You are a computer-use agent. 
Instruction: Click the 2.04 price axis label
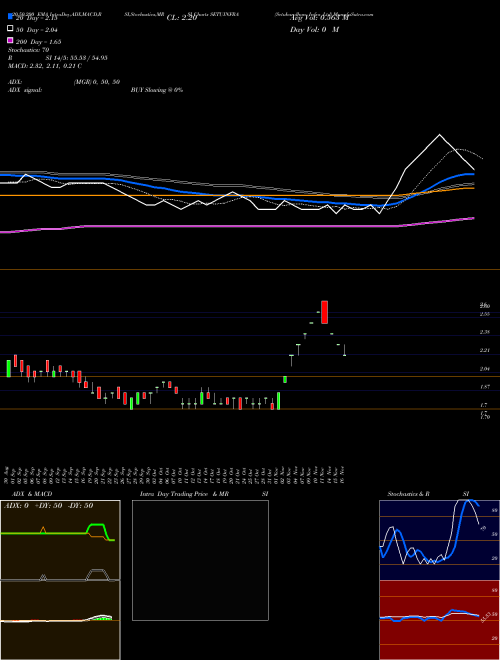484,369
